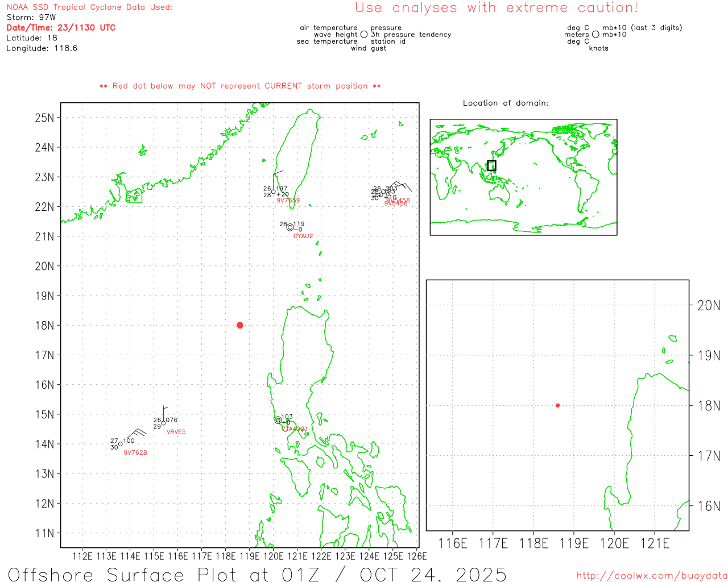Screen dimensions: 728x582
Task: Click the 18N latitude label on main map
Action: click(x=44, y=326)
